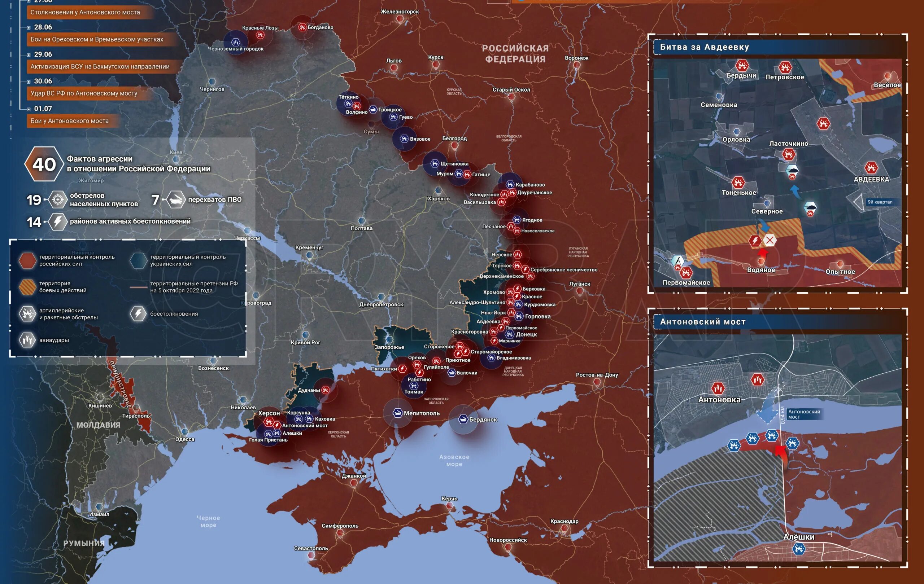
Task: Select the 29.06 timeline marker
Action: (x=29, y=55)
